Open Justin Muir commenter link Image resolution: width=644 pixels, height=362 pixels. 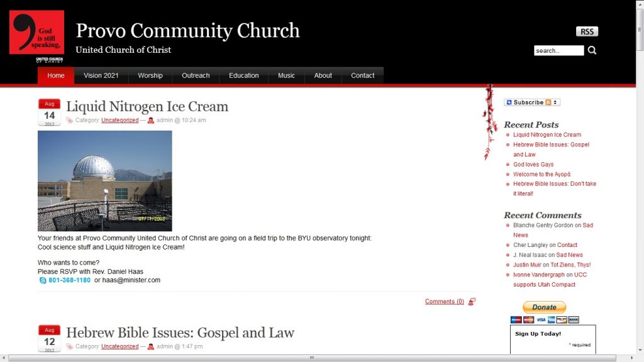tap(527, 265)
